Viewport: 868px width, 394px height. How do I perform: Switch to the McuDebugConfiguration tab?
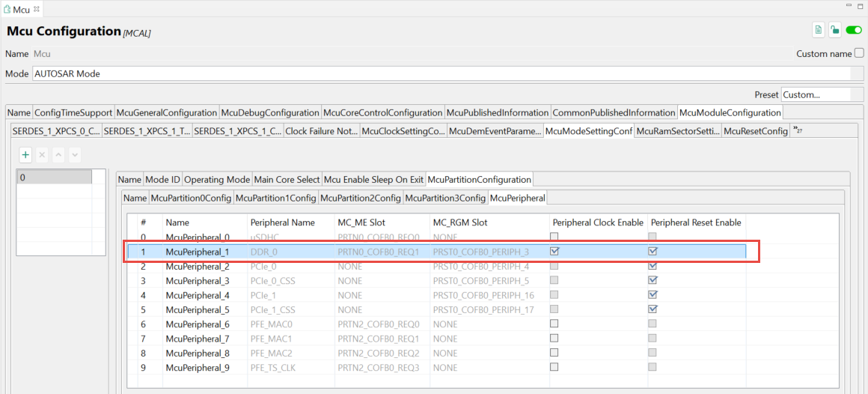[270, 112]
